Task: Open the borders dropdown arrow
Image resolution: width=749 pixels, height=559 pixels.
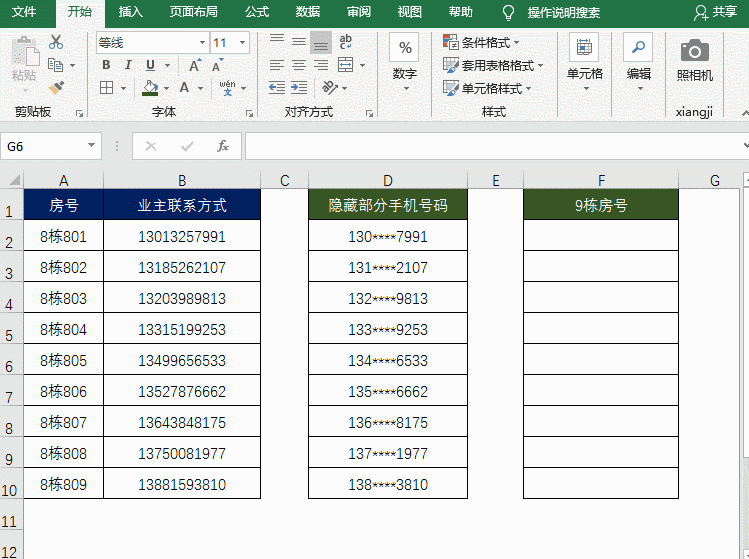Action: pyautogui.click(x=123, y=88)
